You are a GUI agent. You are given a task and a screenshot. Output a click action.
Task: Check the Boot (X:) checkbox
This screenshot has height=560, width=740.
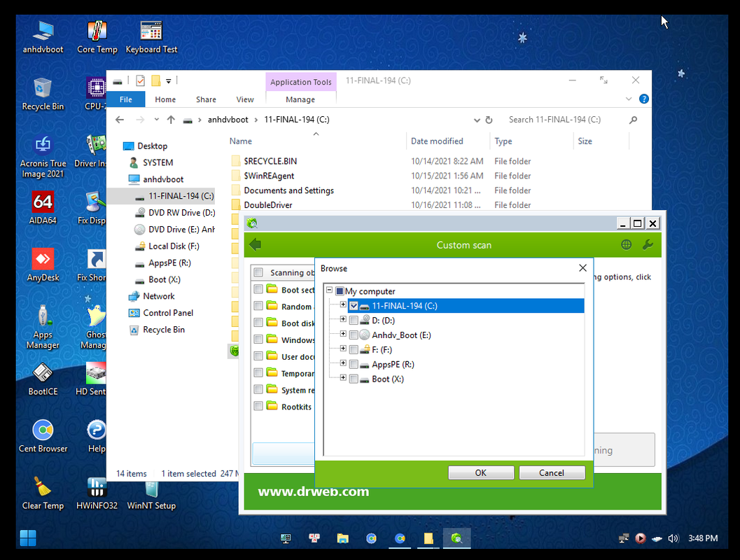pos(354,379)
